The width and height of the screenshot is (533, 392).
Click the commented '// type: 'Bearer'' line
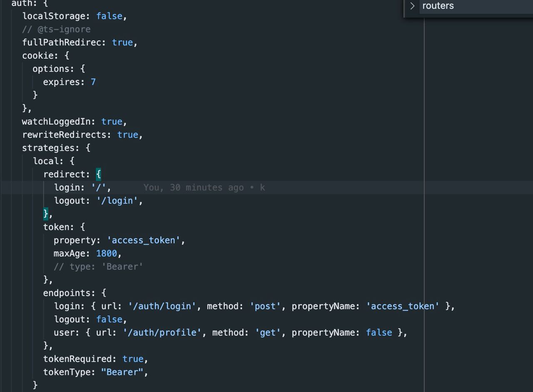click(98, 267)
